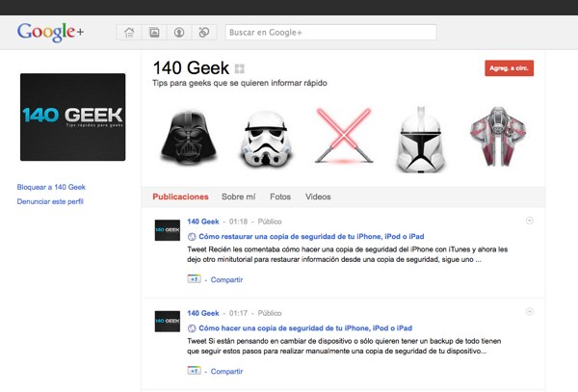Click the Google+ logo
Image resolution: width=578 pixels, height=392 pixels.
pyautogui.click(x=50, y=32)
